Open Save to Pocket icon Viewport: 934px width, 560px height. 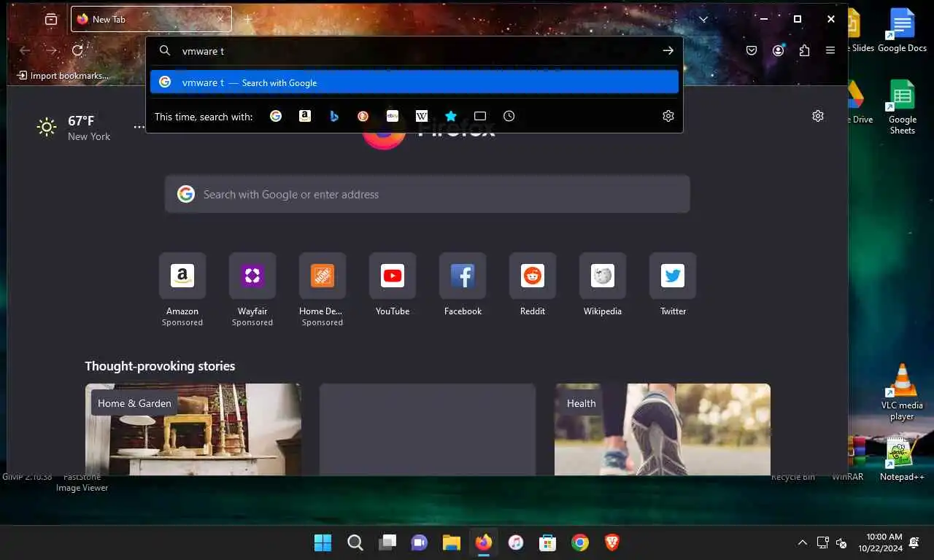[752, 50]
